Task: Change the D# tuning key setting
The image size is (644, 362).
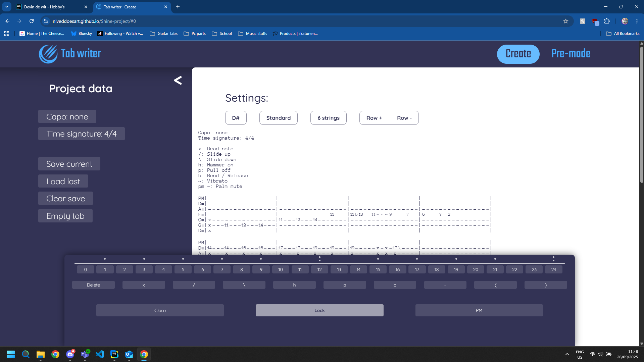Action: [x=236, y=118]
